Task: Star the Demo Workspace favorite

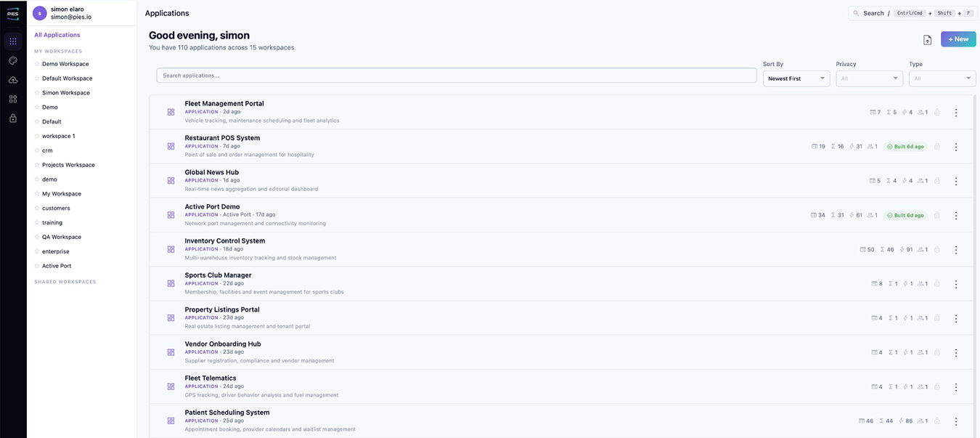Action: 37,64
